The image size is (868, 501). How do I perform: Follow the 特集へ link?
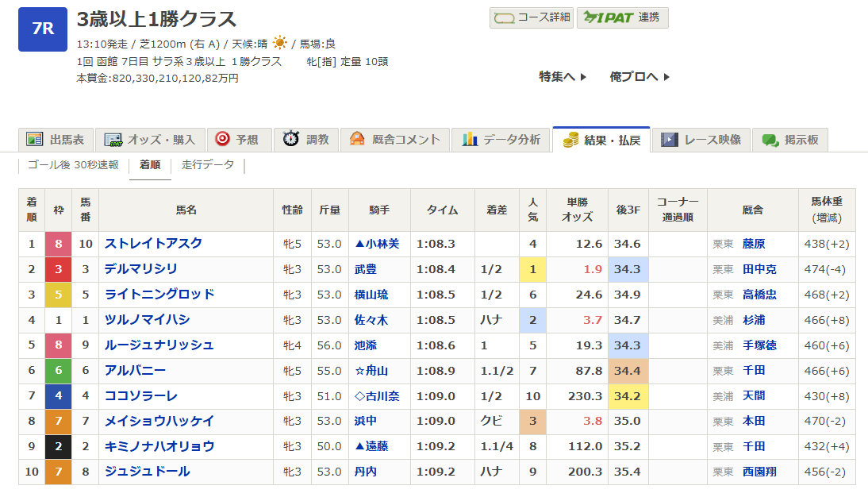click(x=562, y=76)
